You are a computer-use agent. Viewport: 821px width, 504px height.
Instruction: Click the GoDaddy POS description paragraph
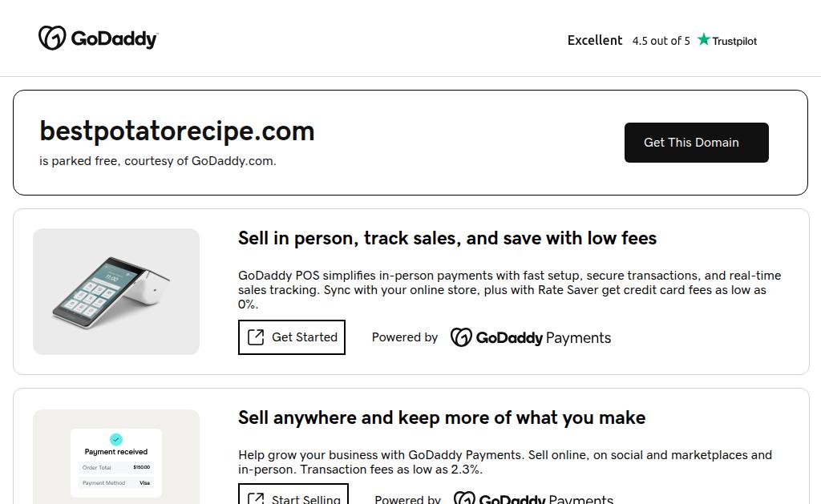(x=509, y=289)
